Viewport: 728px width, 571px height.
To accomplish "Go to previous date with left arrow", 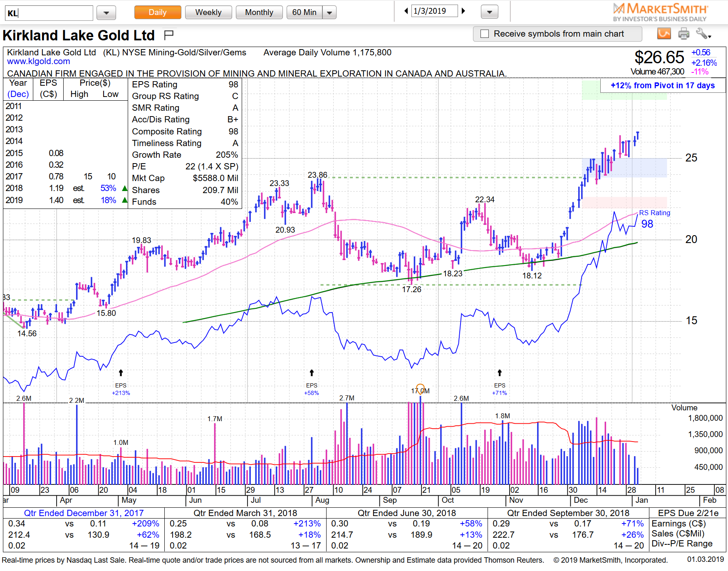I will click(406, 11).
